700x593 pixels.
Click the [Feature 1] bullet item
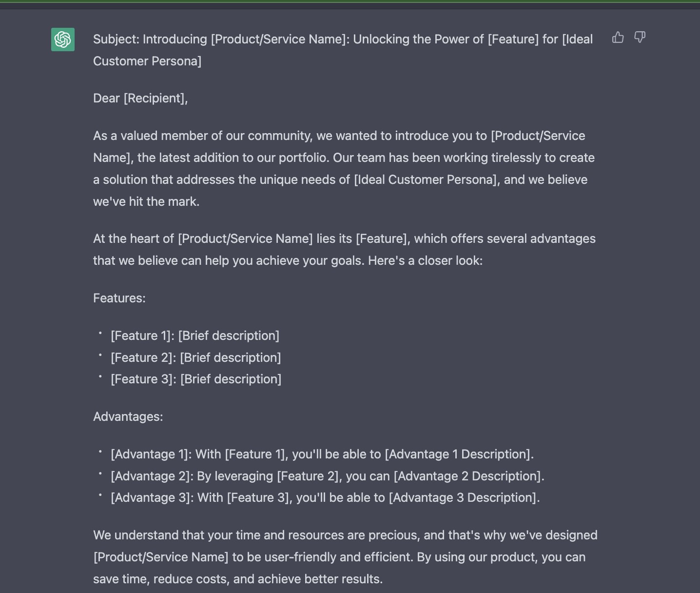click(x=195, y=336)
